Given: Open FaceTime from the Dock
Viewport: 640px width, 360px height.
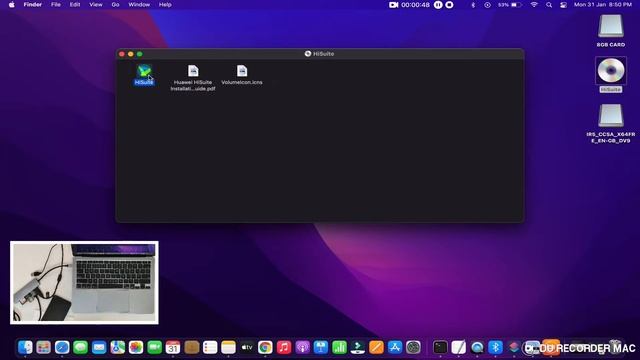Looking at the screenshot, I should pyautogui.click(x=154, y=347).
